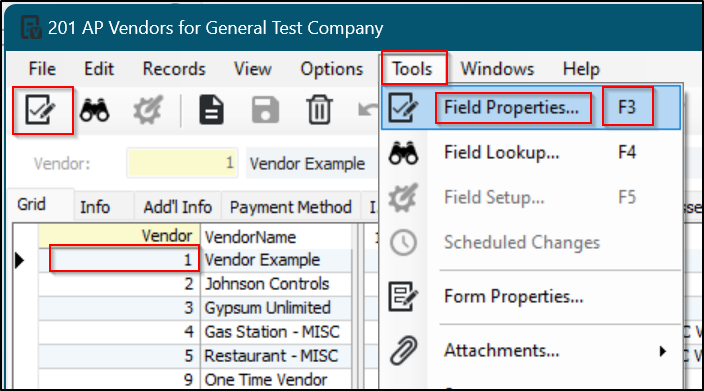704x391 pixels.
Task: Click clock icon beside Scheduled Changes entry
Action: 403,242
